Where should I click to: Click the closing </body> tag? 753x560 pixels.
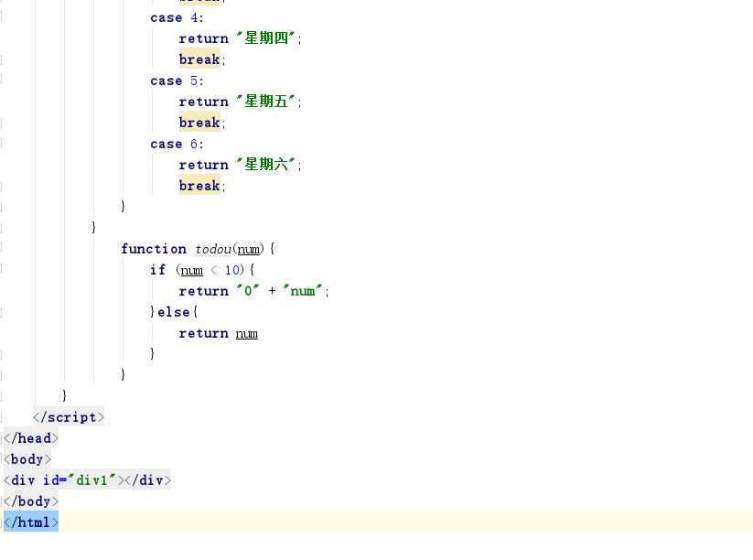point(31,501)
